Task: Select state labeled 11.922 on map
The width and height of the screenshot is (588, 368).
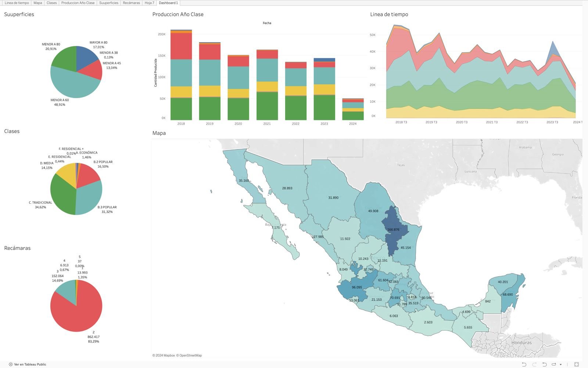Action: click(x=345, y=238)
